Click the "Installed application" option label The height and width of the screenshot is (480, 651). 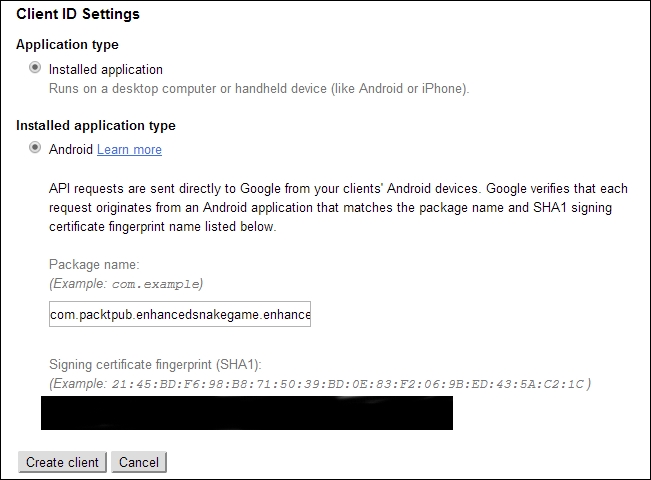(x=105, y=70)
